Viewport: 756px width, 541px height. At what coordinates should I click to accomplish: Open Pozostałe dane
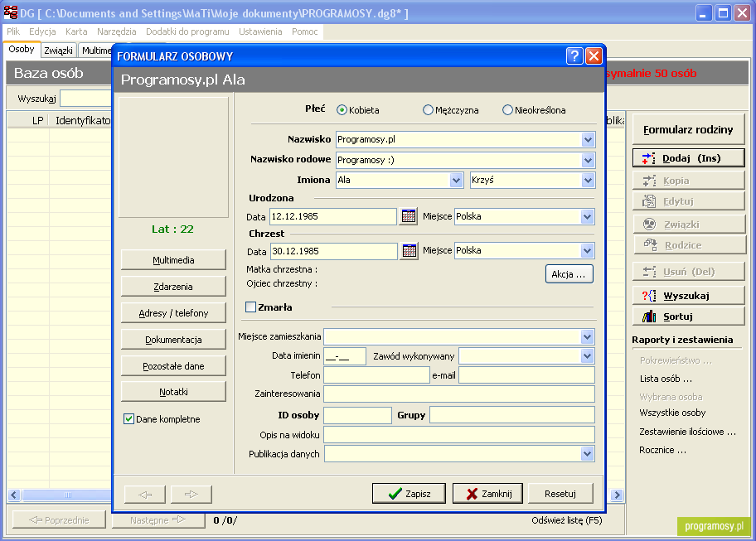point(173,366)
